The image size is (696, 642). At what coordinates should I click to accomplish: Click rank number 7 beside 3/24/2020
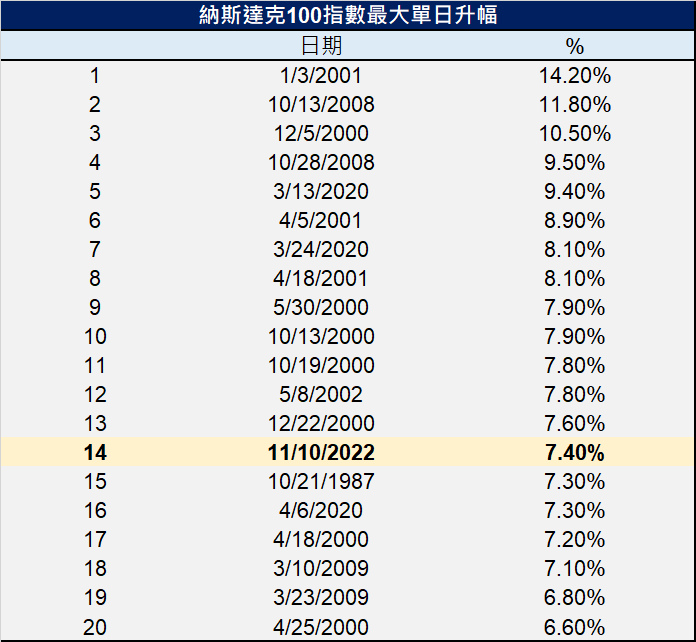tap(95, 250)
